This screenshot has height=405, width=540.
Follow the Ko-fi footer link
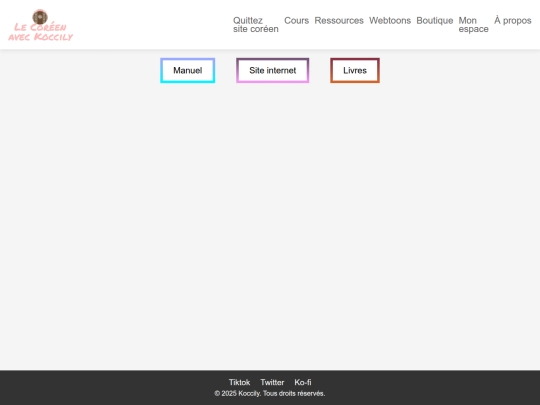point(303,382)
